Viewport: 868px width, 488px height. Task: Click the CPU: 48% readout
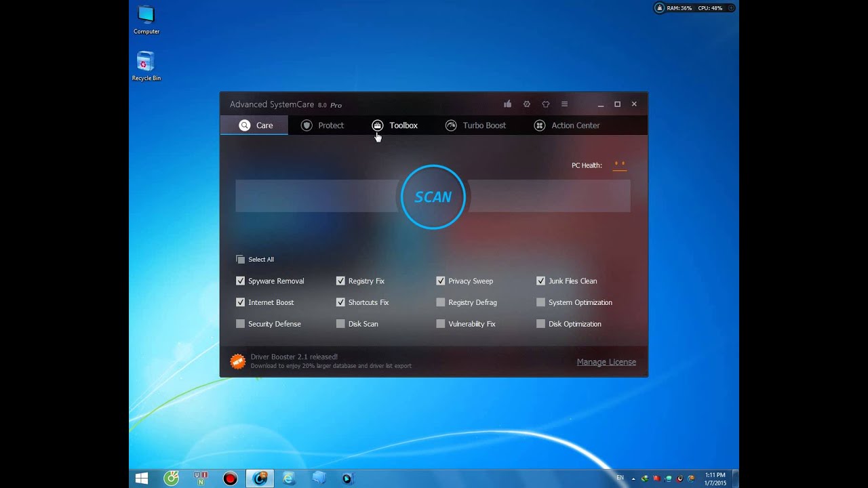pyautogui.click(x=709, y=8)
